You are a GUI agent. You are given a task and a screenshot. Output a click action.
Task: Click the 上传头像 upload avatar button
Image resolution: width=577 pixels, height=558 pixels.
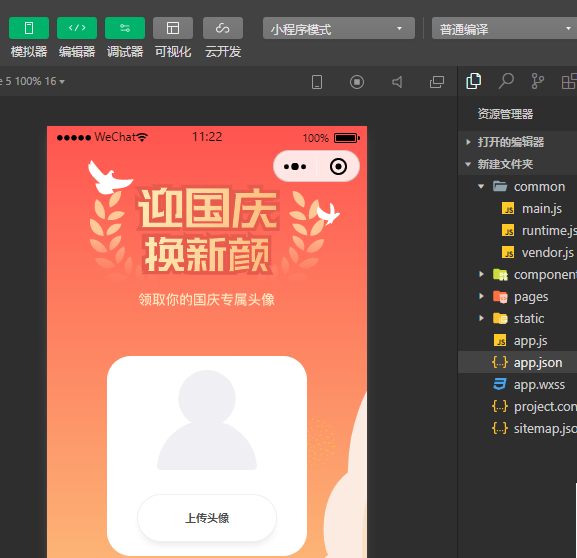point(207,518)
